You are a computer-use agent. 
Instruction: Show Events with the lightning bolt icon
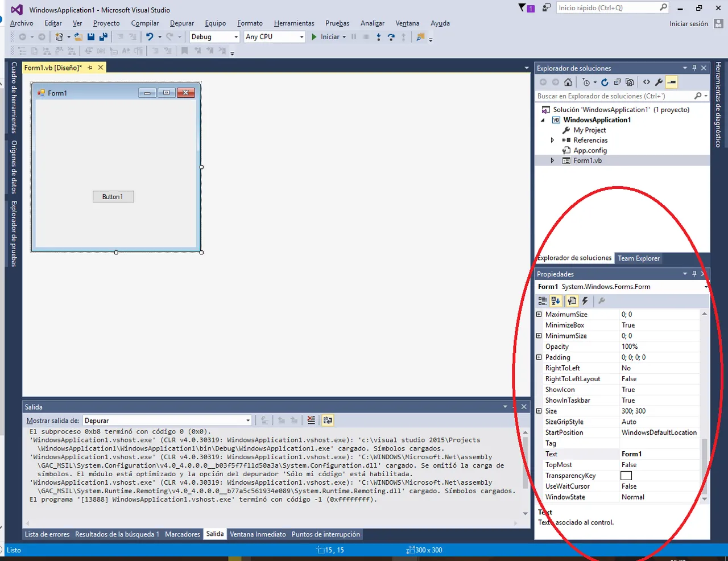click(585, 301)
